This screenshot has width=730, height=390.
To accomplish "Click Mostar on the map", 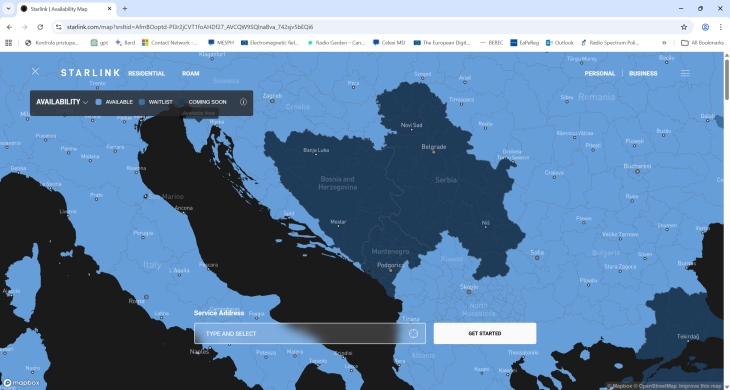I will [x=338, y=222].
